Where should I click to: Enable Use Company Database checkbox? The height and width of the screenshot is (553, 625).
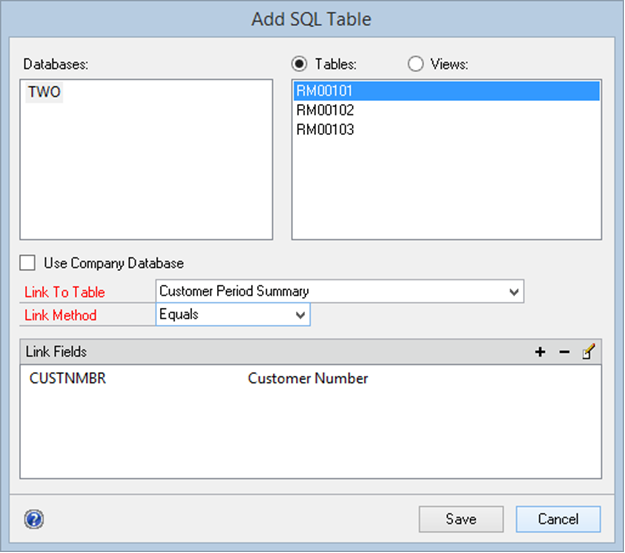[28, 263]
